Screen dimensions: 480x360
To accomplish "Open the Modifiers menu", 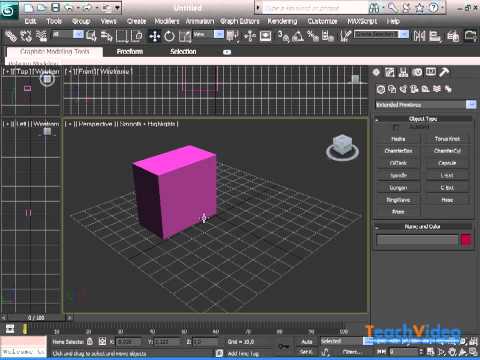I will [x=167, y=21].
